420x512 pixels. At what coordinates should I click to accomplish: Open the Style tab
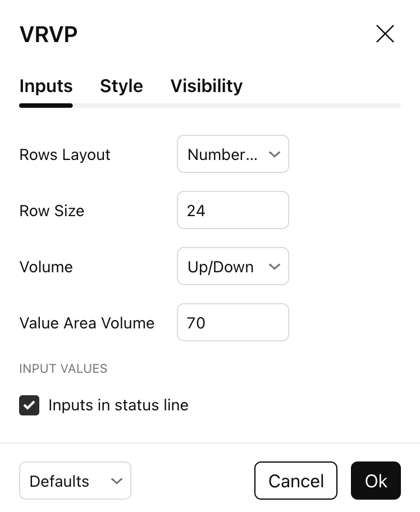point(121,86)
